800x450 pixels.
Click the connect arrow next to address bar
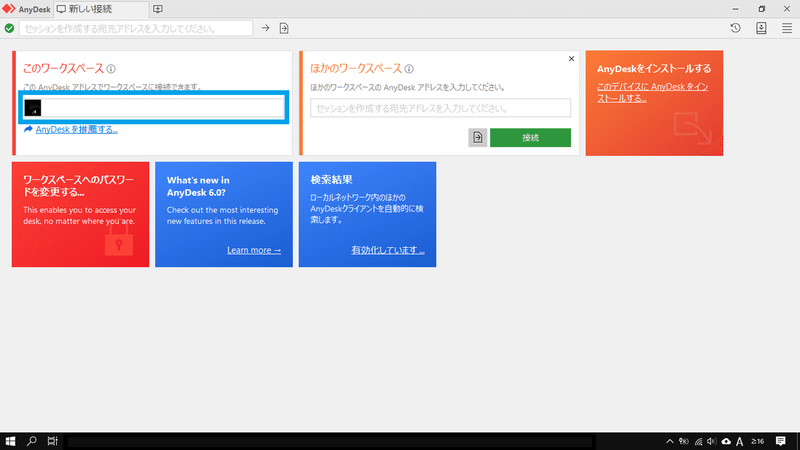(x=265, y=28)
